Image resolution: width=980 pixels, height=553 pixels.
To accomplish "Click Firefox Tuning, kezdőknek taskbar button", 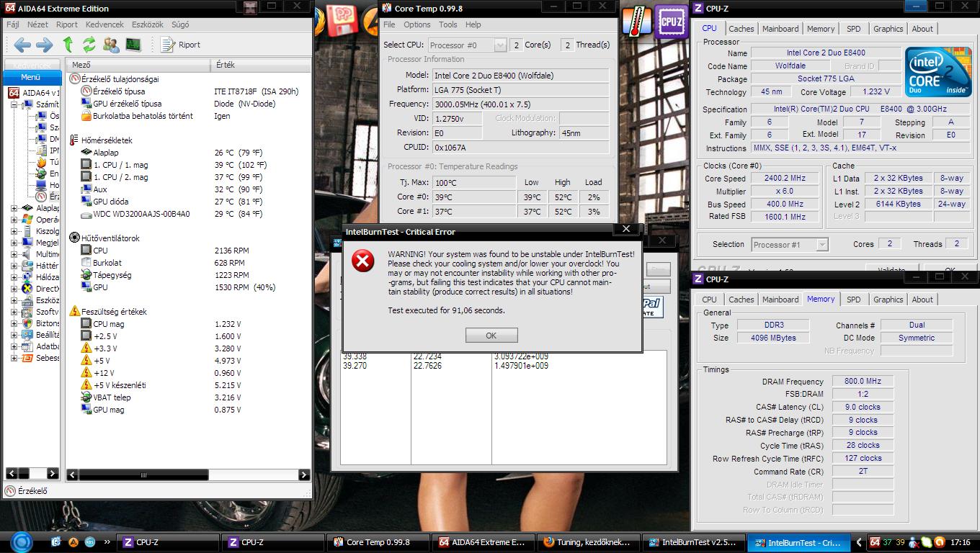I will click(x=588, y=542).
